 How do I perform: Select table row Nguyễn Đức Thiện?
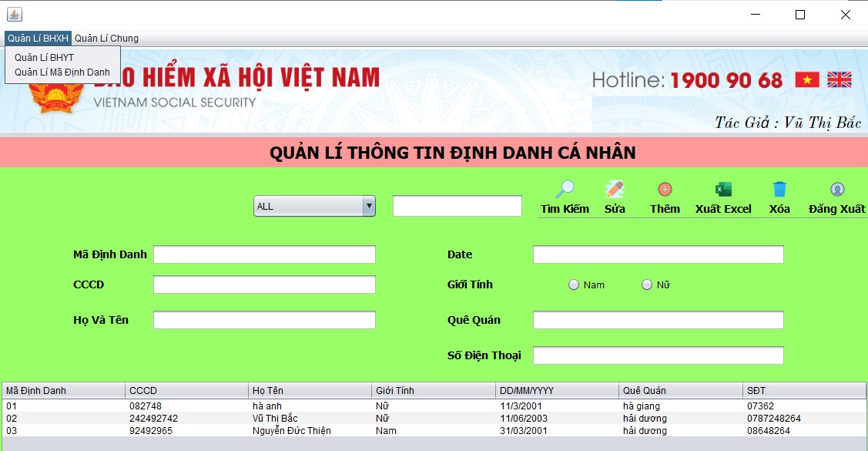[434, 430]
